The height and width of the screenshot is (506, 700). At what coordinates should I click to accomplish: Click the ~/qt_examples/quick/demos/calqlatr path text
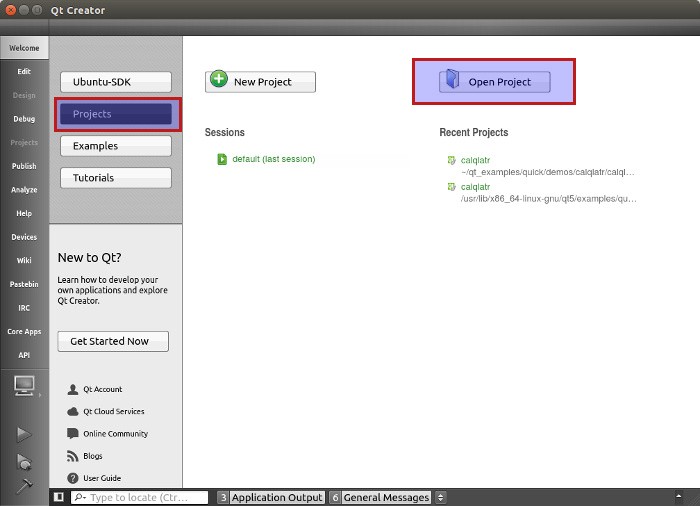tap(547, 172)
